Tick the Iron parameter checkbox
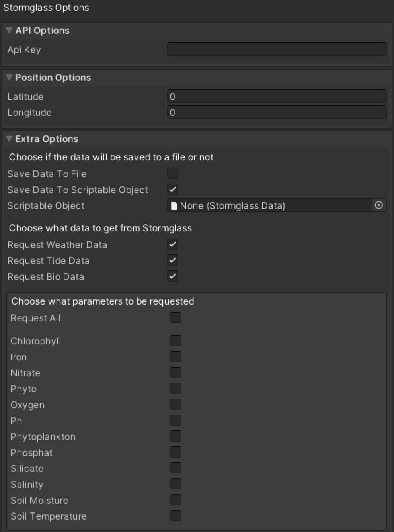Viewport: 394px width, 532px height. (176, 356)
